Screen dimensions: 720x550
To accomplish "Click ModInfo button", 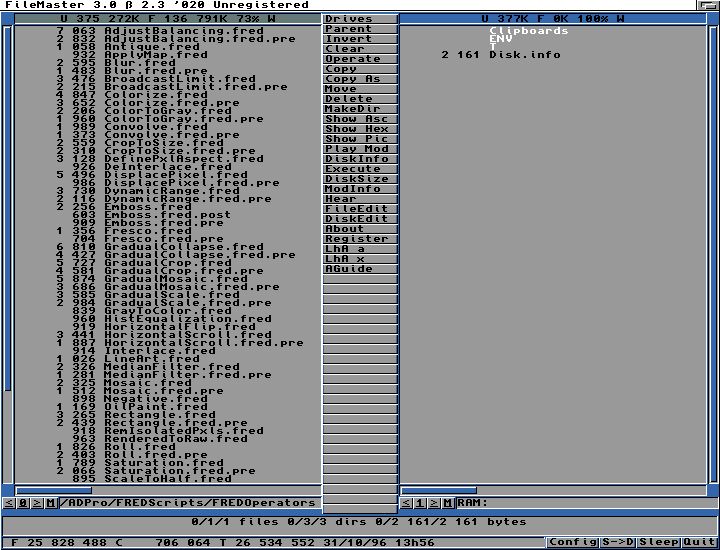I will [x=360, y=189].
